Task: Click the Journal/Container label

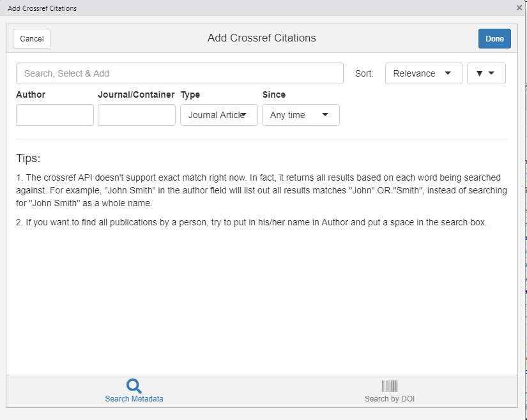Action: (x=136, y=94)
